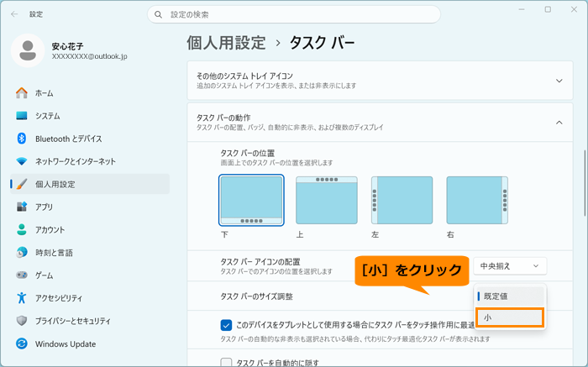Click the ゲーム sidebar label
This screenshot has width=588, height=367.
45,275
